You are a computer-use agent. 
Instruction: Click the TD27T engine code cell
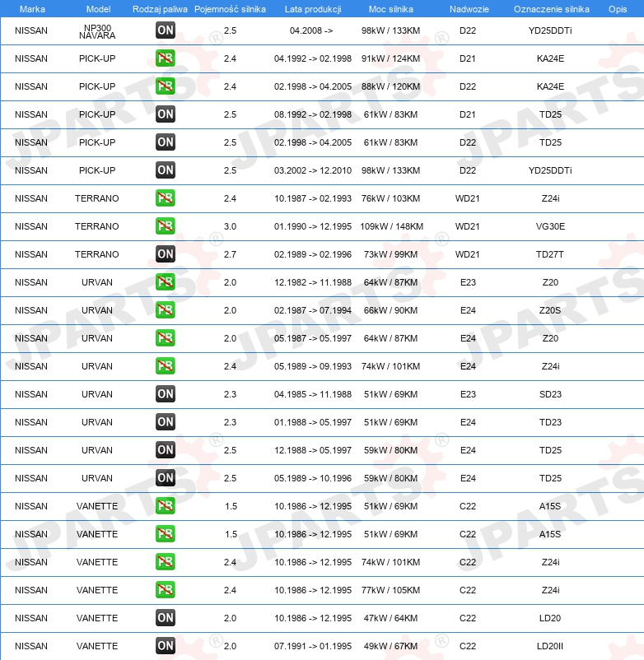click(549, 254)
